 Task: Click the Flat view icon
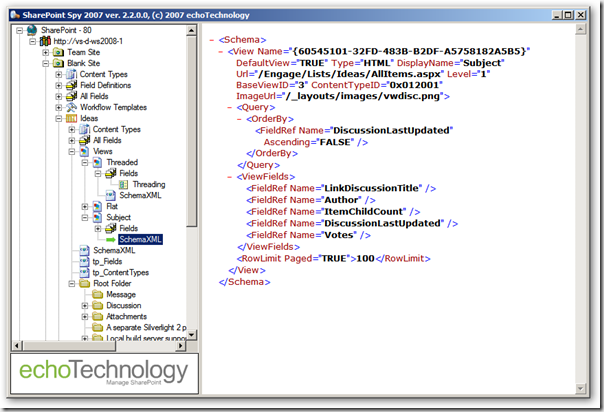click(97, 206)
